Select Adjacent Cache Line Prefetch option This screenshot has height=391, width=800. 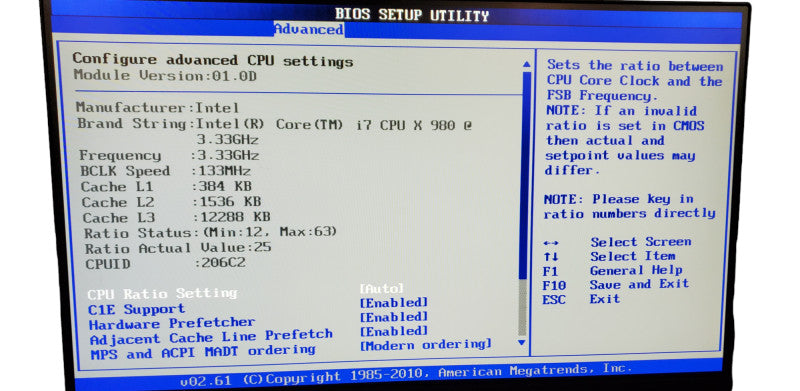pyautogui.click(x=211, y=337)
